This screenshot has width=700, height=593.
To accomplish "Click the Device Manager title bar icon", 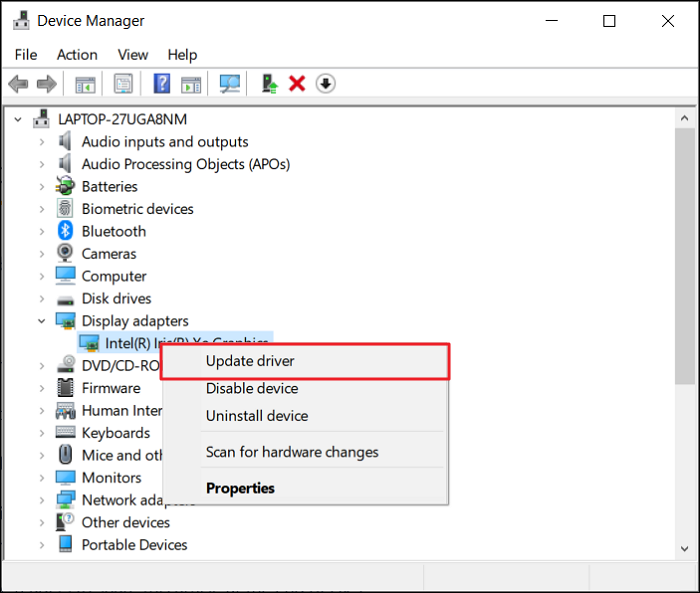I will 21,21.
